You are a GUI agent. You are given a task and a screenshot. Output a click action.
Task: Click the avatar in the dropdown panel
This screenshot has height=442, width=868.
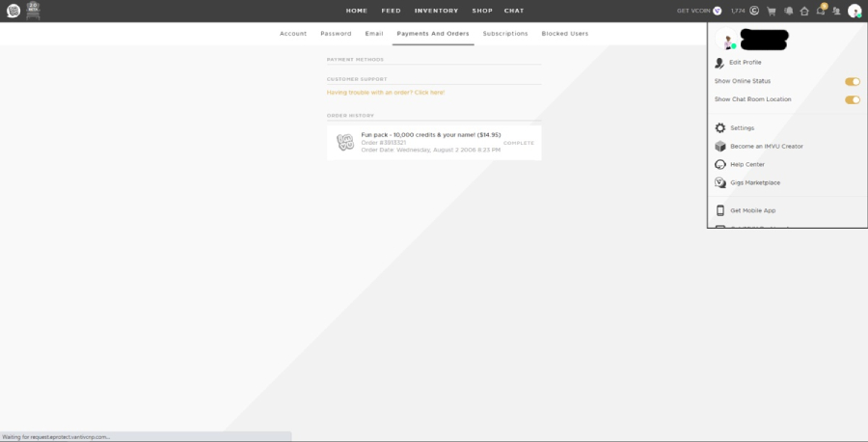point(726,40)
